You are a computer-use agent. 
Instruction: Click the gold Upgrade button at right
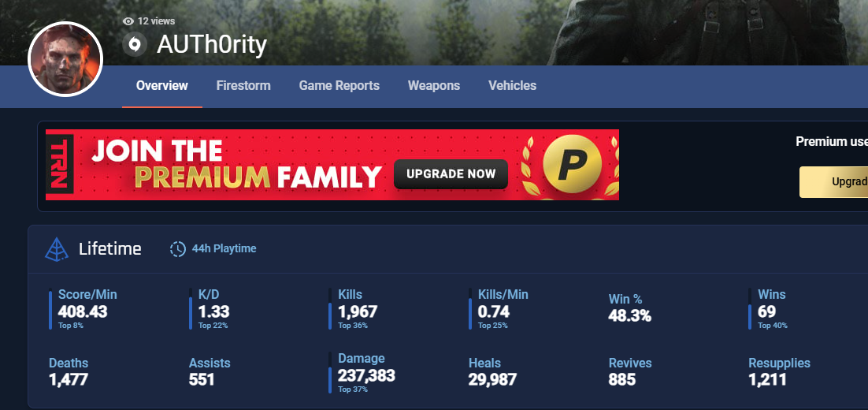click(x=833, y=181)
